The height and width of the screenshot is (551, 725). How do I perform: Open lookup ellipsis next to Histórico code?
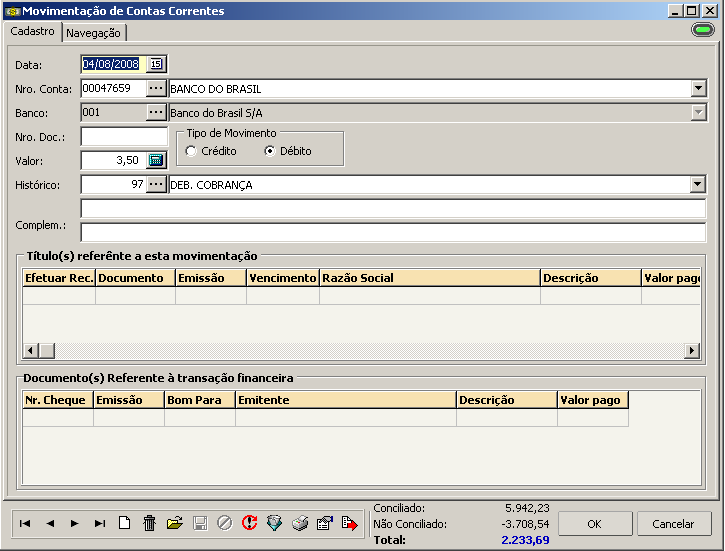pos(156,184)
